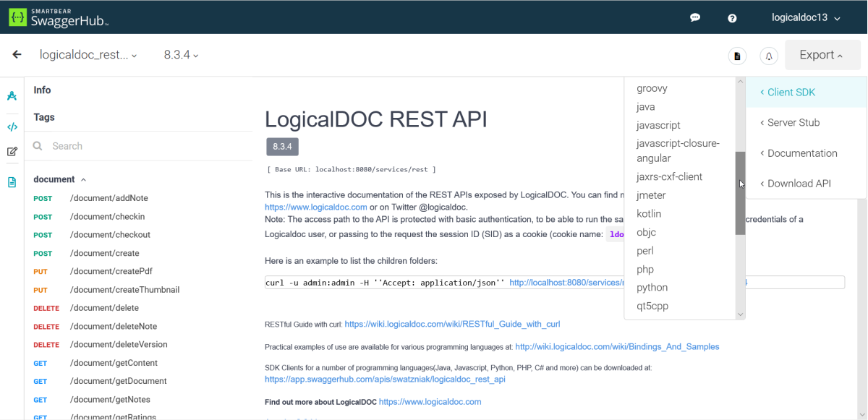Open the API document icon near Export
The image size is (868, 420).
point(736,56)
